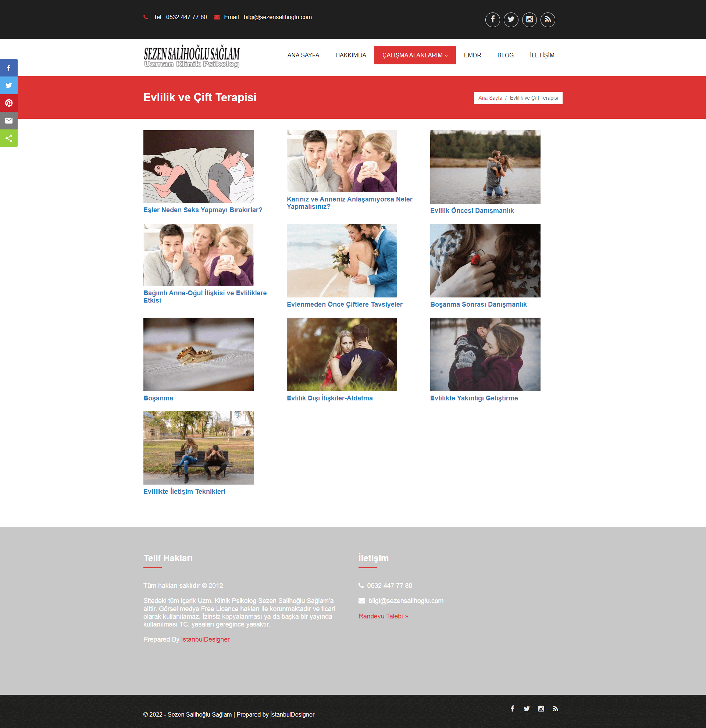Open Facebook page from header circle icon

[x=492, y=20]
